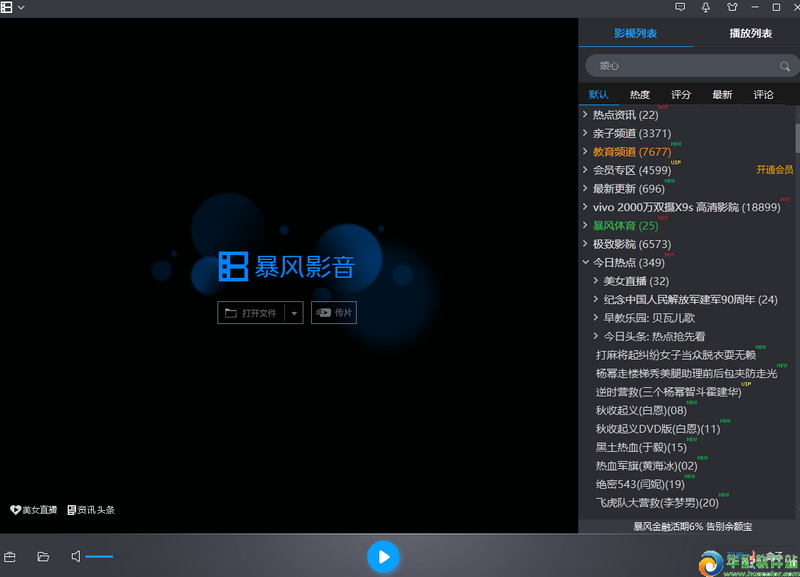Open the toolbox icon in the bottom bar
800x577 pixels.
[10, 557]
